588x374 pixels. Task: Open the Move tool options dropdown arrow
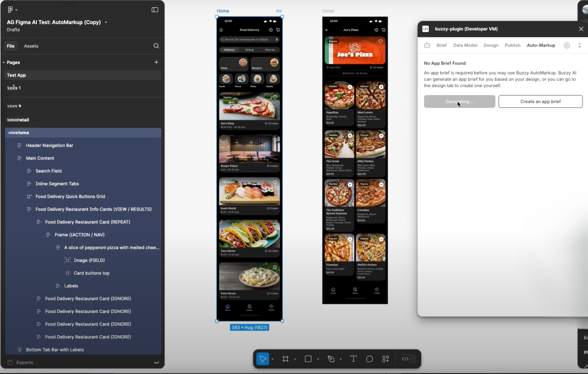[x=272, y=359]
